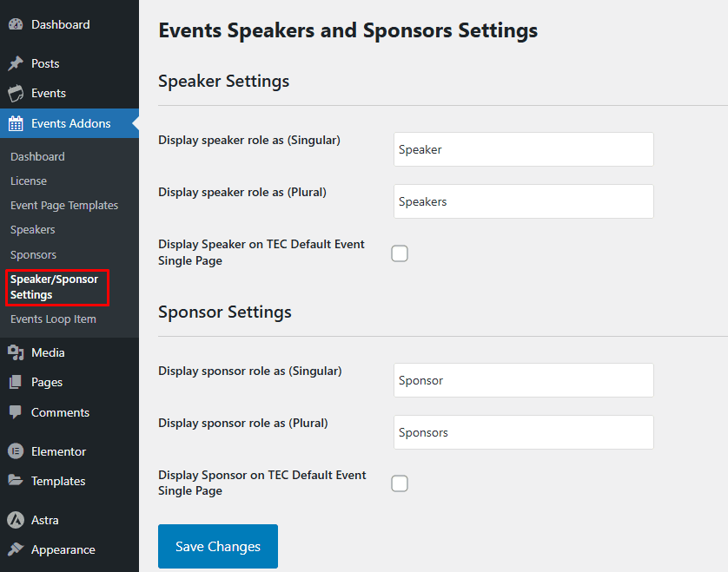The image size is (728, 572).
Task: Click the Templates folder icon
Action: (16, 481)
